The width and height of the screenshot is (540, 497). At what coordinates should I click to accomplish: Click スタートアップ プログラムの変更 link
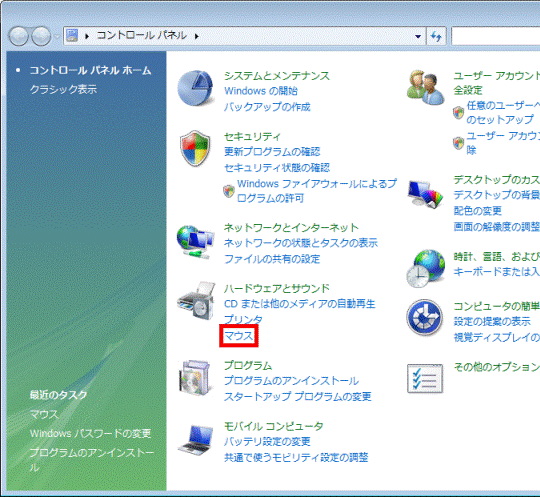click(298, 397)
